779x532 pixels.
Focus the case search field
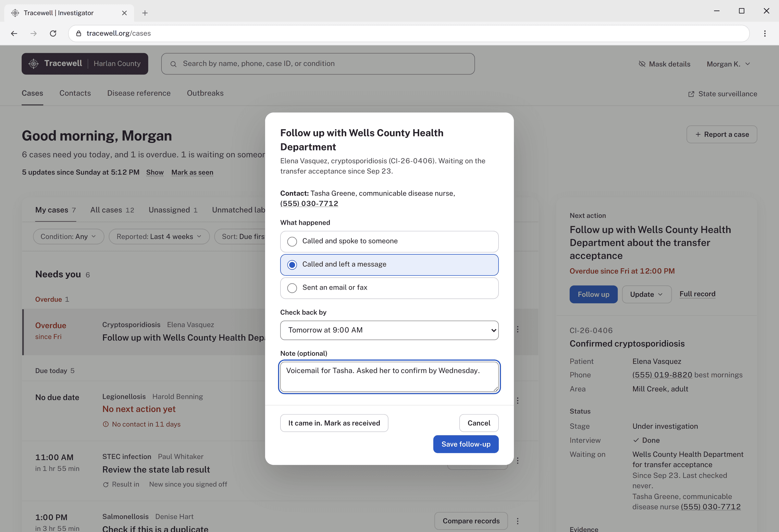(x=318, y=64)
